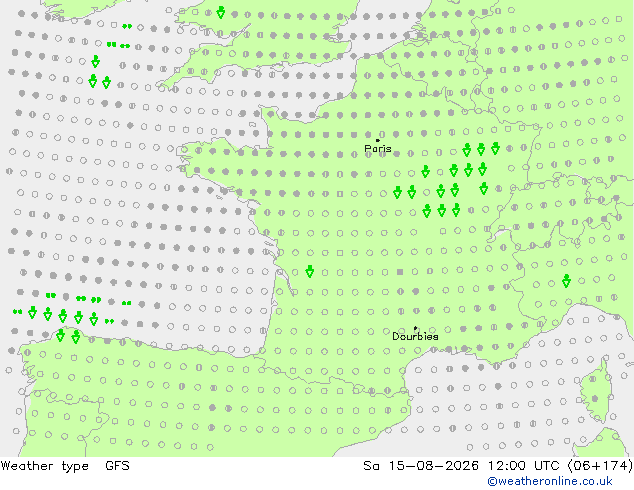Click the Dourbies location label
This screenshot has width=634, height=490.
click(415, 336)
